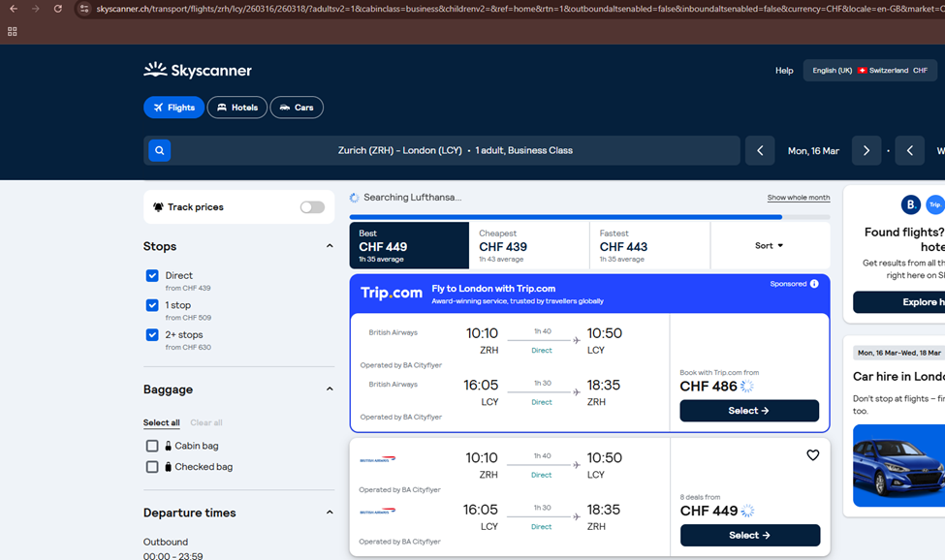Click the Track prices bell icon

159,207
